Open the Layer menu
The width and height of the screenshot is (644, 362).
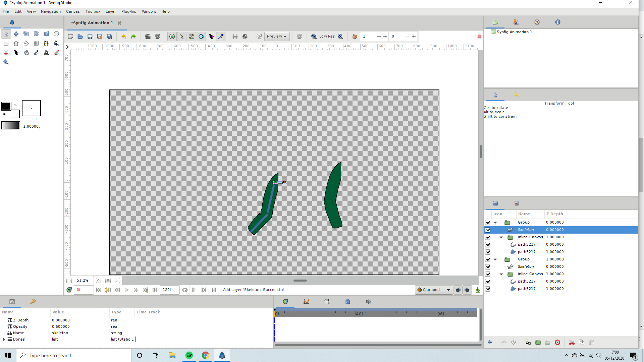click(x=111, y=11)
